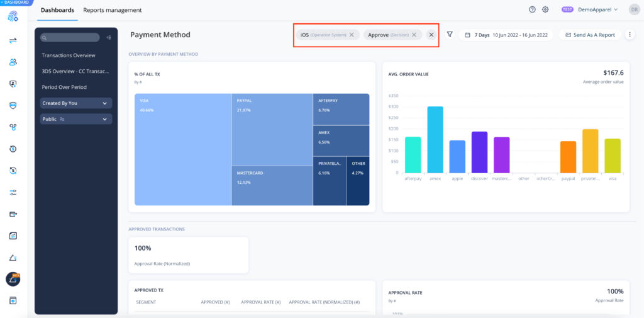Click the orange paypal bar
This screenshot has width=644, height=318.
point(568,157)
